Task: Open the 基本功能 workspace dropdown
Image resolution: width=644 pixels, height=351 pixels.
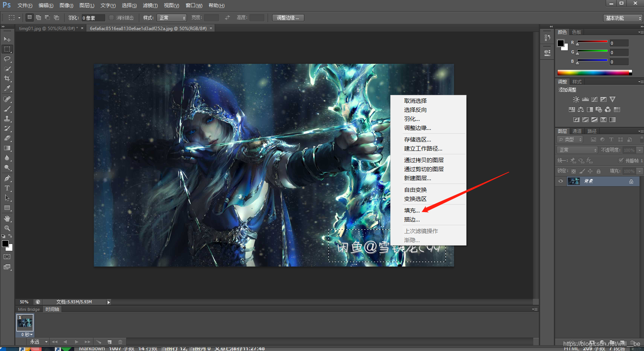Action: click(623, 18)
